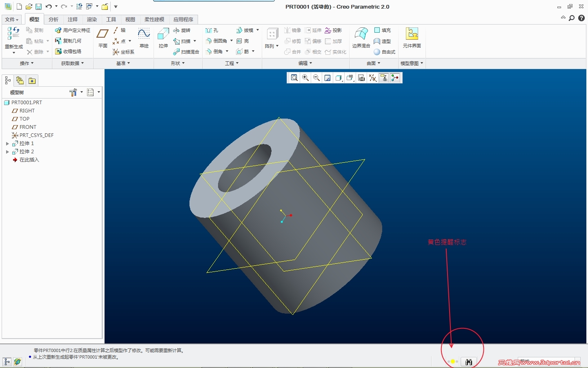Image resolution: width=588 pixels, height=368 pixels.
Task: Toggle the browser pane from status bar
Action: coord(18,362)
